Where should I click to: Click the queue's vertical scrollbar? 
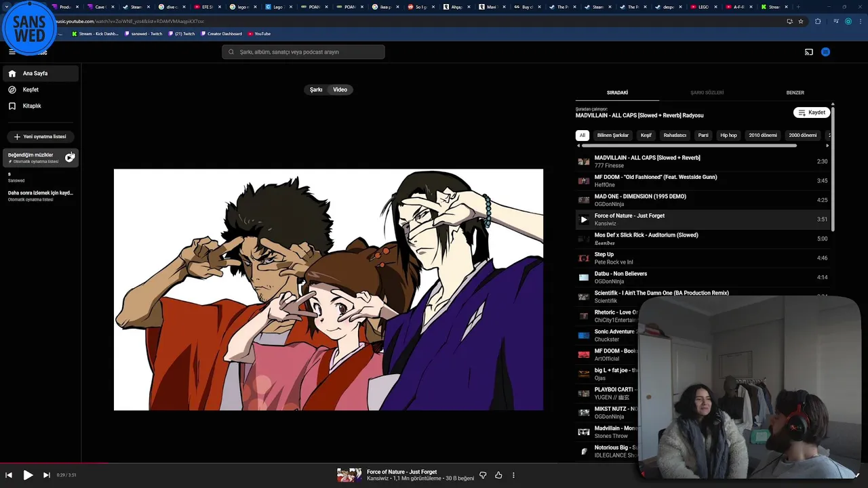pyautogui.click(x=832, y=169)
